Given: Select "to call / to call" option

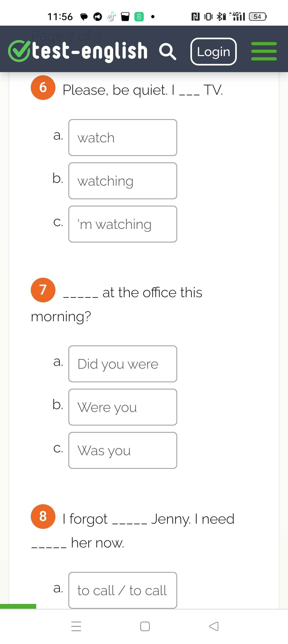Looking at the screenshot, I should pos(123,590).
